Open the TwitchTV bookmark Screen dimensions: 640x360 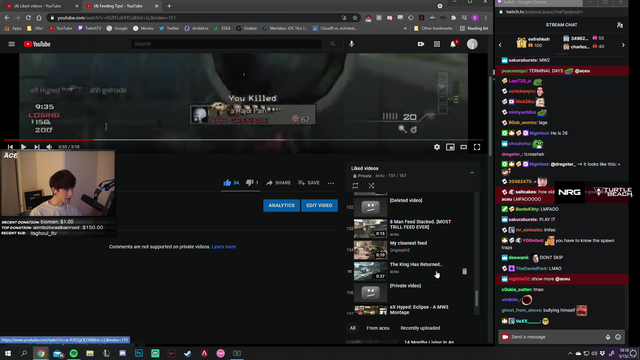[89, 28]
